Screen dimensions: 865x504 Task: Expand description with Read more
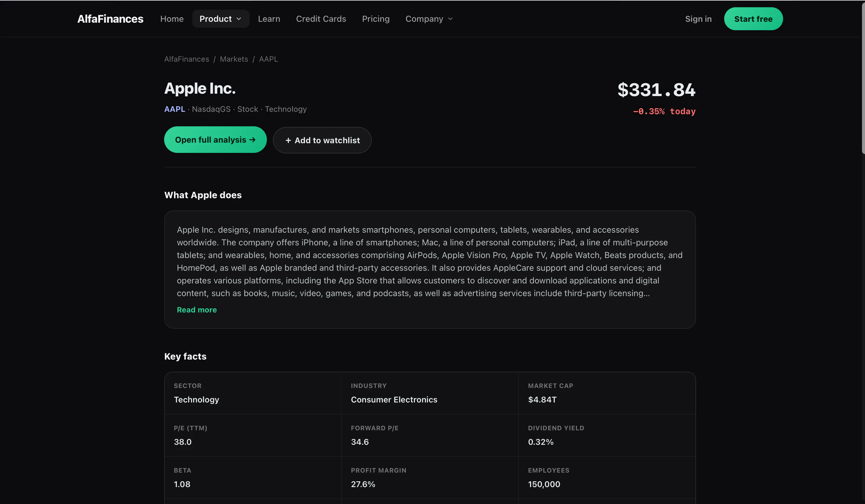197,310
